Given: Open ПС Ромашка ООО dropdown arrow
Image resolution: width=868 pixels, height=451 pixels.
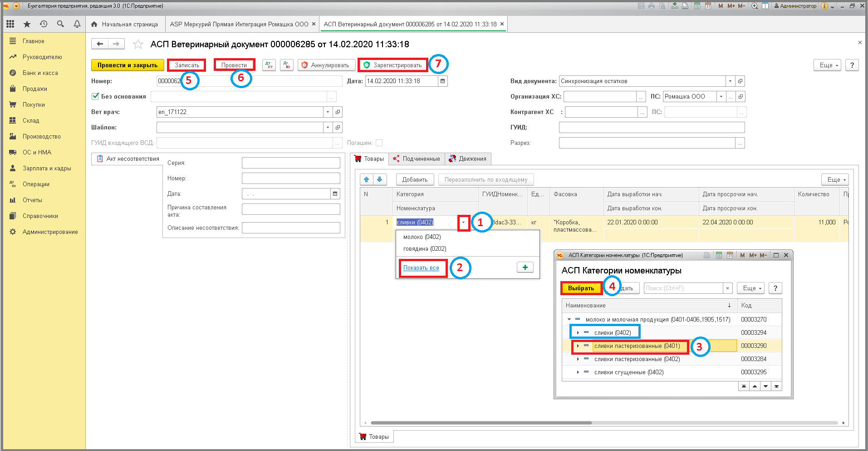Looking at the screenshot, I should point(721,96).
